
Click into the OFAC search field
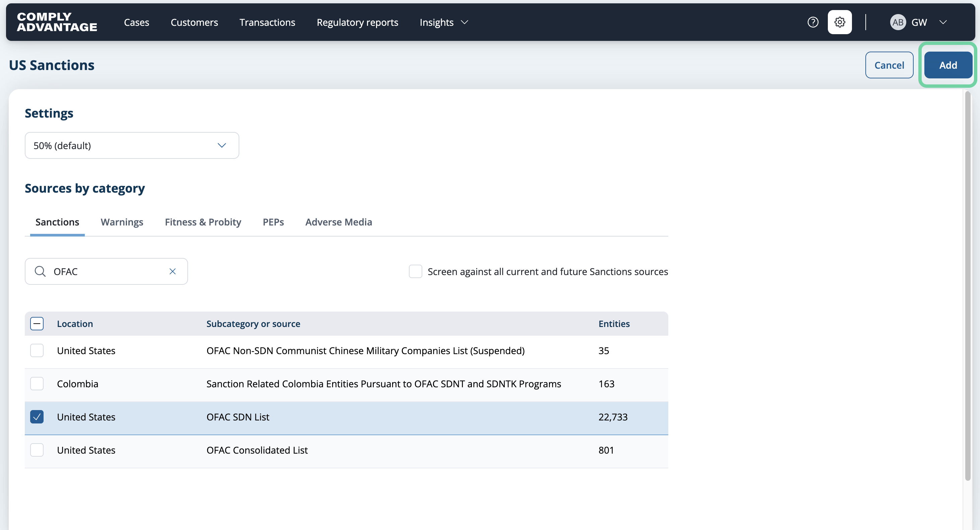107,271
